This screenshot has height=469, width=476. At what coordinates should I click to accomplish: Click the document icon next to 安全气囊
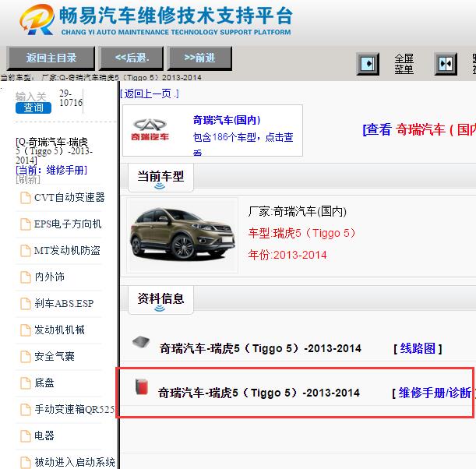tap(26, 356)
